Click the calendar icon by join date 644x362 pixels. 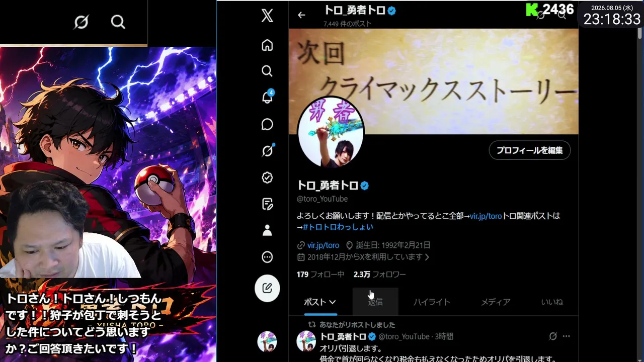point(301,257)
